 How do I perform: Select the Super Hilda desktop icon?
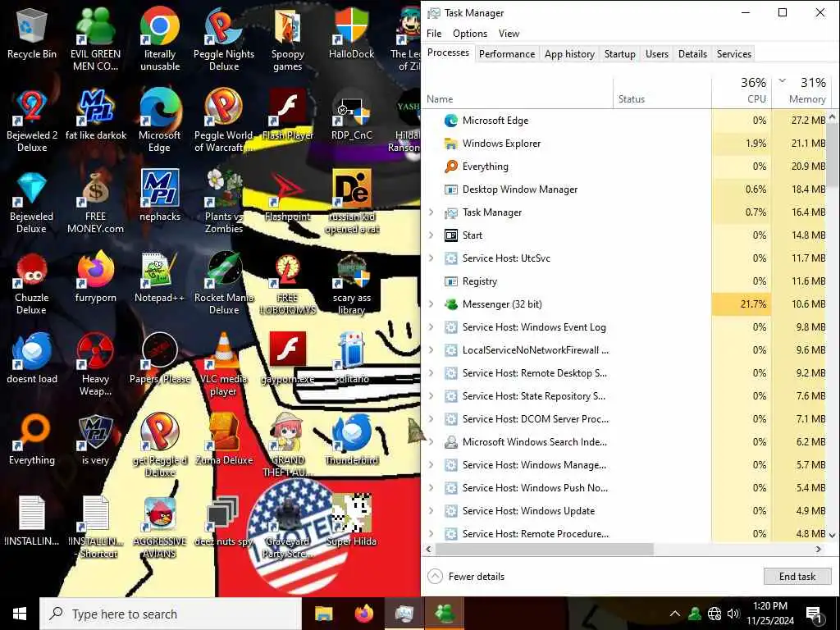pyautogui.click(x=351, y=521)
